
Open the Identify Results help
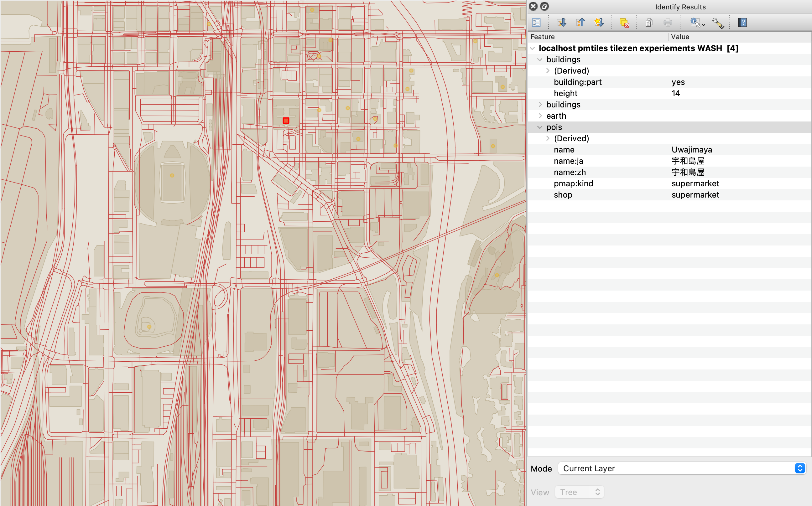(x=742, y=23)
